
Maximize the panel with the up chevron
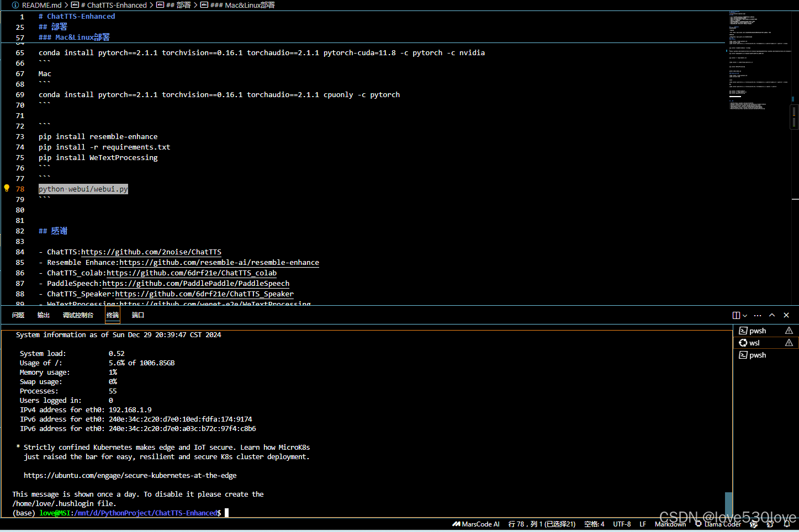click(x=772, y=315)
